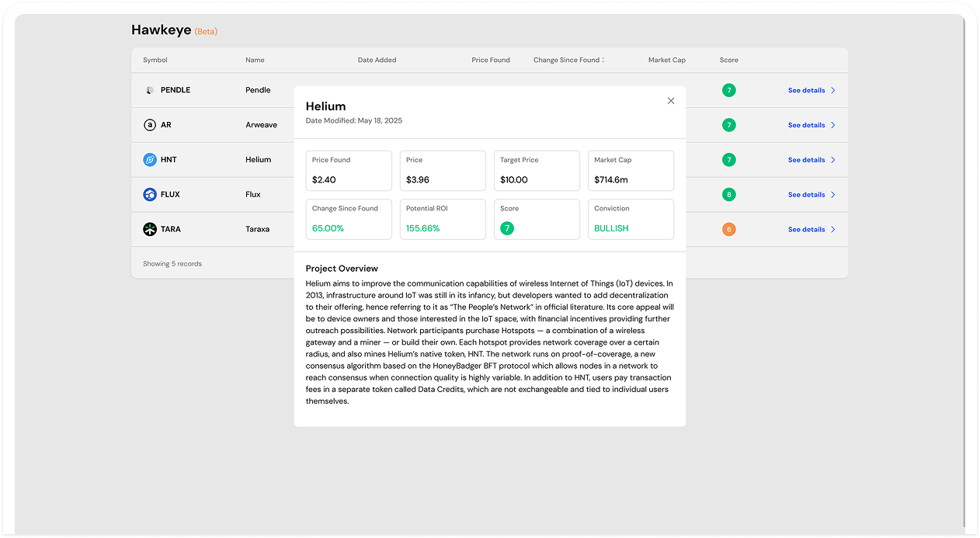Click the Market Cap column header

point(667,60)
